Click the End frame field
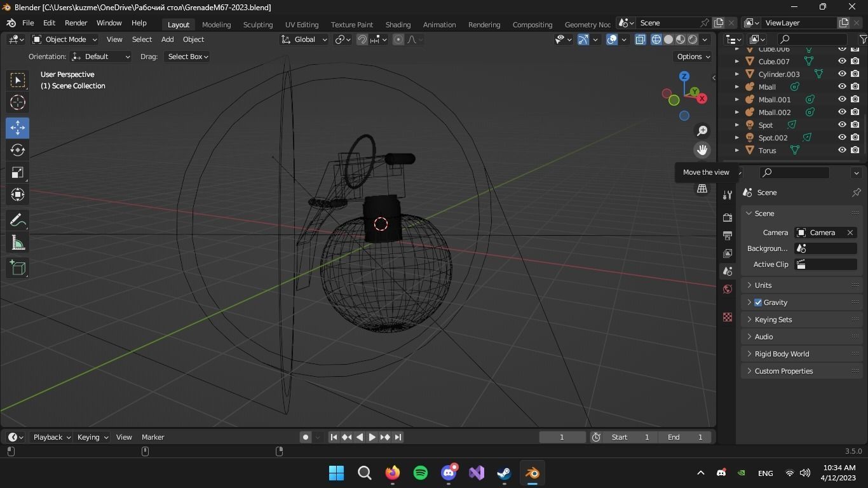Screen dimensions: 868x488 tap(685, 437)
